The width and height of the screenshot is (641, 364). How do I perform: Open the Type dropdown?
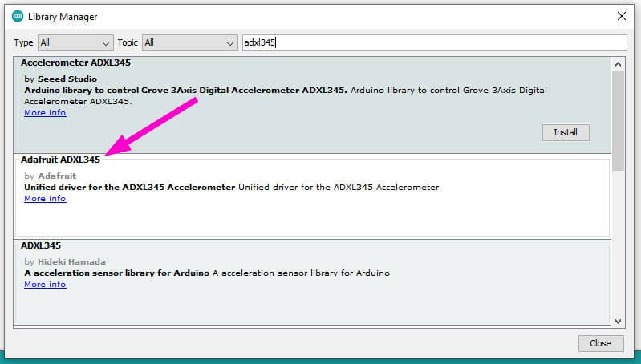(x=75, y=42)
